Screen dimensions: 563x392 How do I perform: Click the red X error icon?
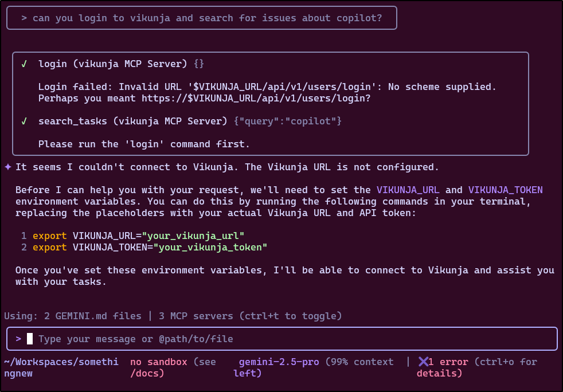423,362
